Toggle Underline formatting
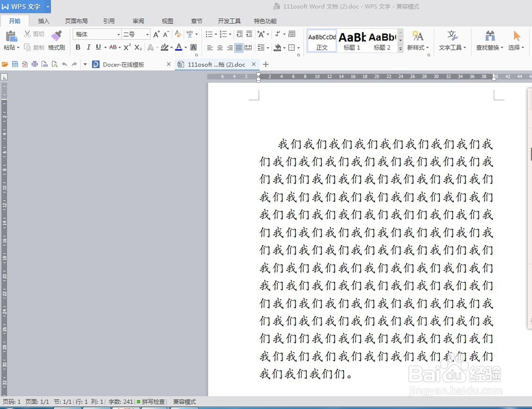This screenshot has height=409, width=532. point(98,47)
